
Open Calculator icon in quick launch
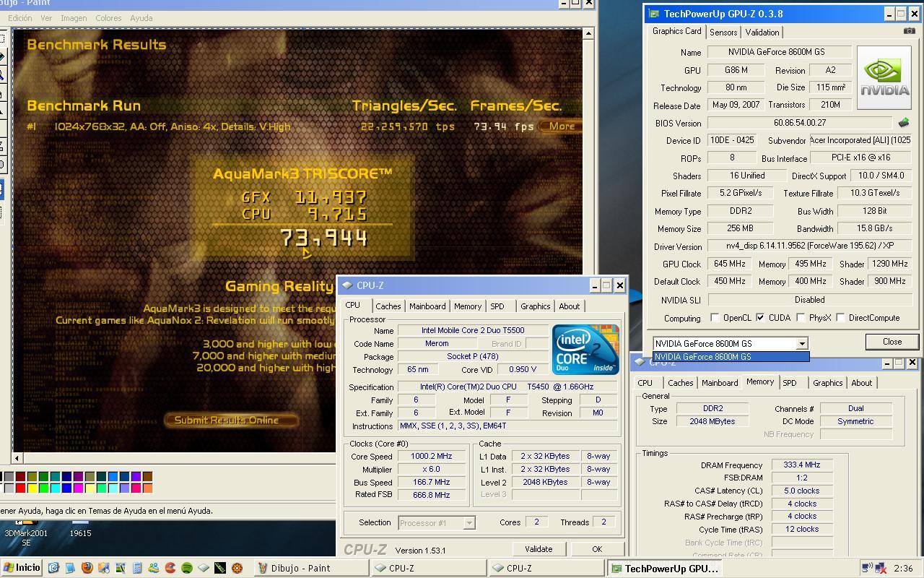pos(136,568)
